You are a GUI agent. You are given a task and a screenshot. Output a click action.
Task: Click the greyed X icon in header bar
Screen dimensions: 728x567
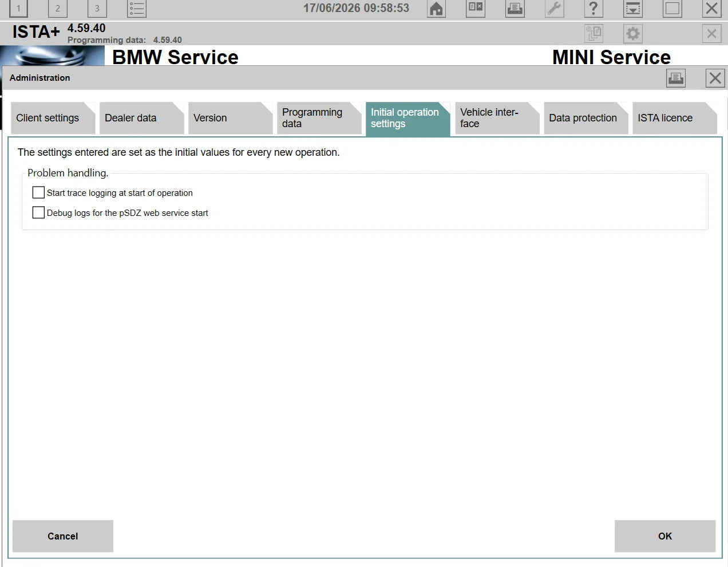click(x=711, y=34)
